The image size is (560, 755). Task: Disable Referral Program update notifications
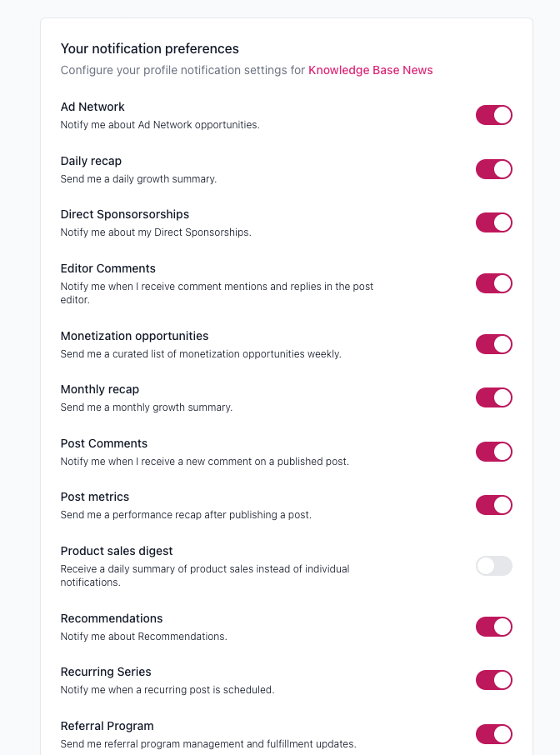pos(494,734)
